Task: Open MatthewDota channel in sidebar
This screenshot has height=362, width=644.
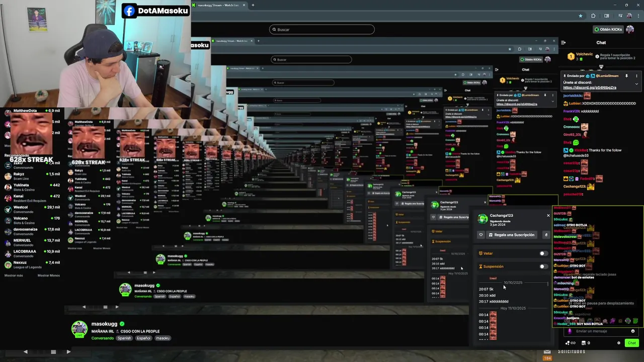Action: tap(32, 111)
